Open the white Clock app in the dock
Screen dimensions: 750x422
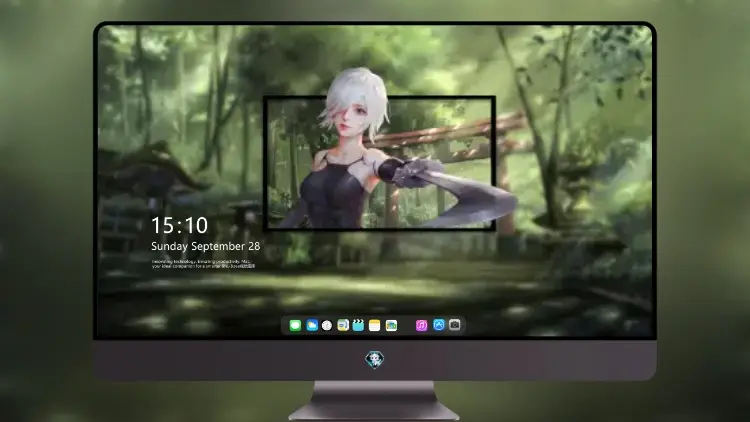point(327,326)
